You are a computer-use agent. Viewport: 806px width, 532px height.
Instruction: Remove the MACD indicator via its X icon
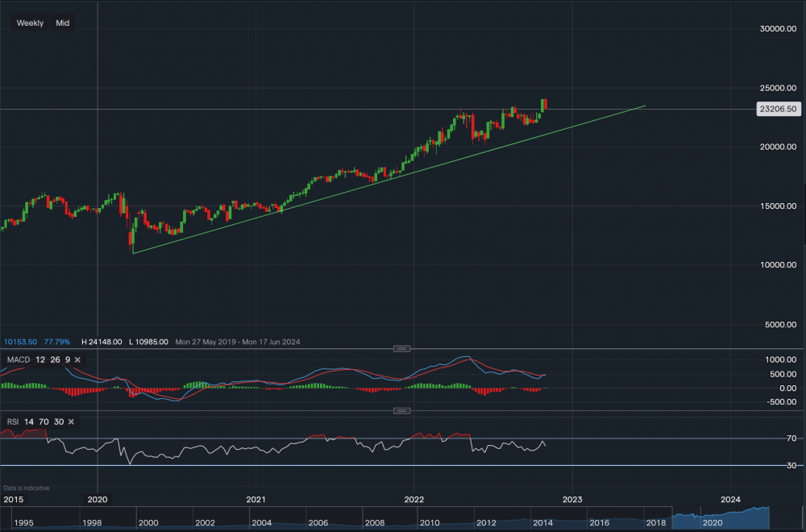coord(77,360)
